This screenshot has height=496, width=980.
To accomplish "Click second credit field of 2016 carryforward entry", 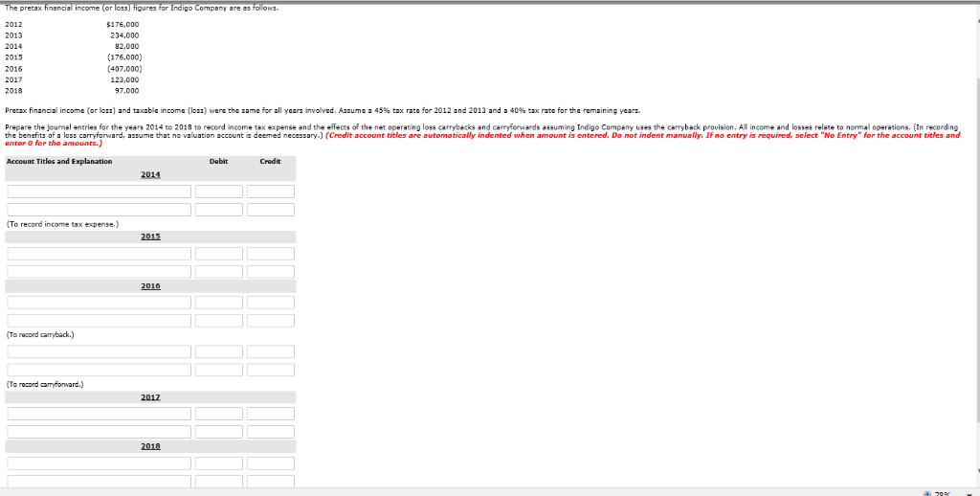I will tap(270, 371).
